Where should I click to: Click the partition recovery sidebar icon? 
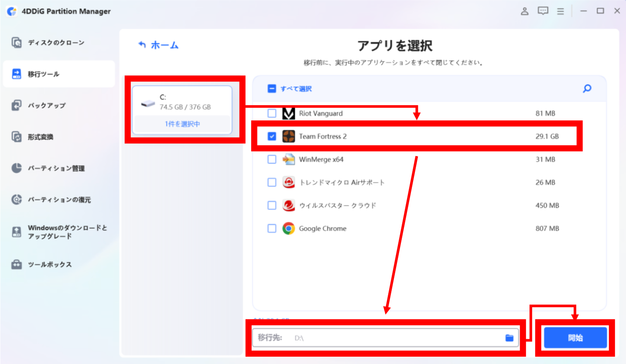pos(17,200)
